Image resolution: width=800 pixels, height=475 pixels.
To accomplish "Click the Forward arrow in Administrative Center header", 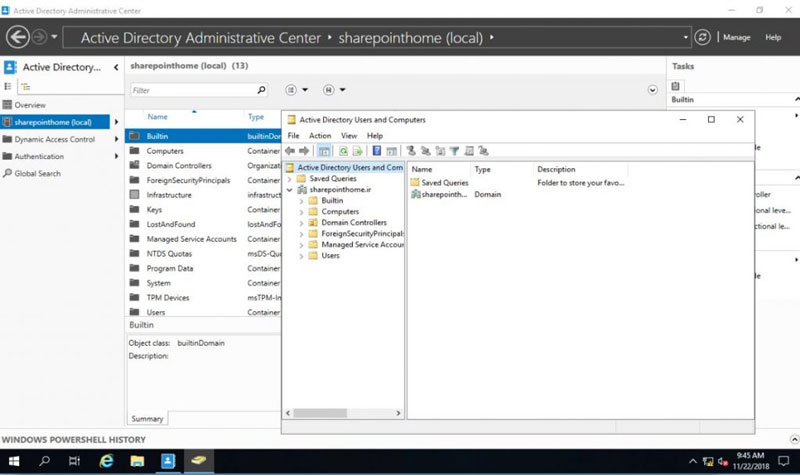I will (39, 37).
